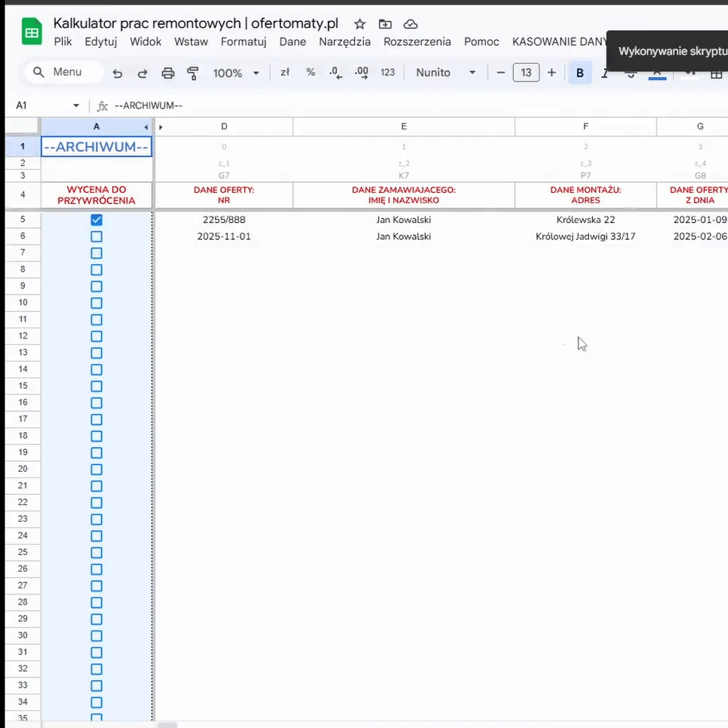Open the 100% zoom dropdown
728x728 pixels.
pos(236,73)
